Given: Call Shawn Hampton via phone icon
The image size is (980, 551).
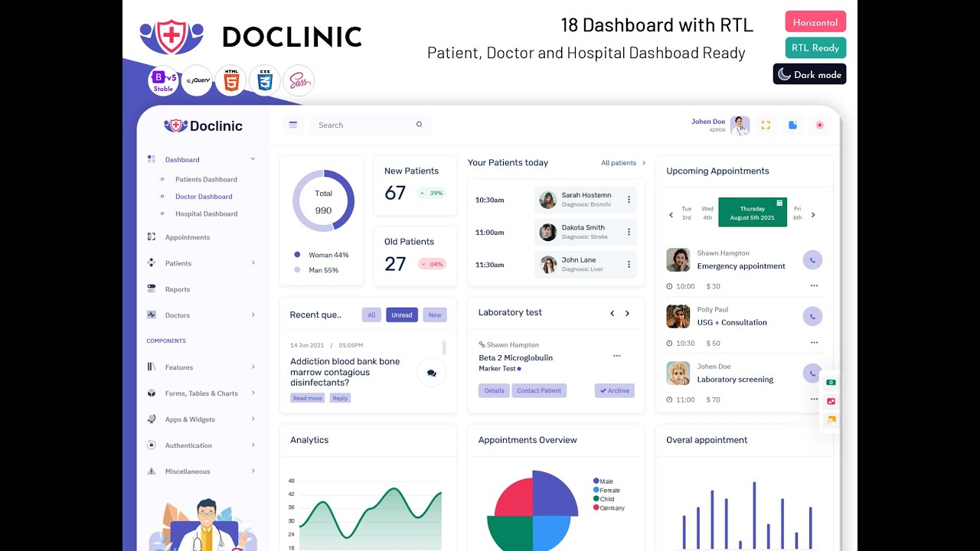Looking at the screenshot, I should click(812, 259).
